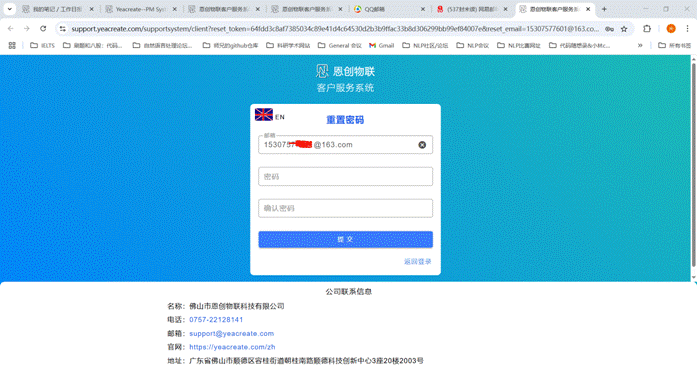This screenshot has width=697, height=373.
Task: Open the apps grid in bookmarks bar
Action: pos(12,45)
